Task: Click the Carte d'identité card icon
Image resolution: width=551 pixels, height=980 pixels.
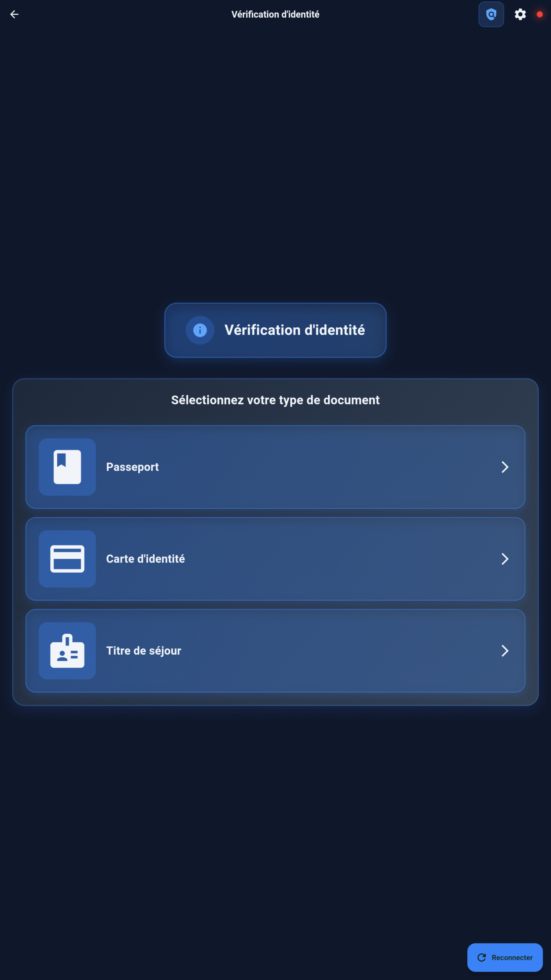Action: [67, 559]
